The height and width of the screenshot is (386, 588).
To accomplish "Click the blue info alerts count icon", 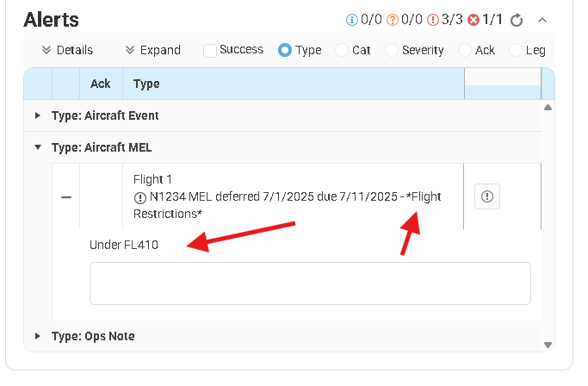I will pyautogui.click(x=350, y=20).
